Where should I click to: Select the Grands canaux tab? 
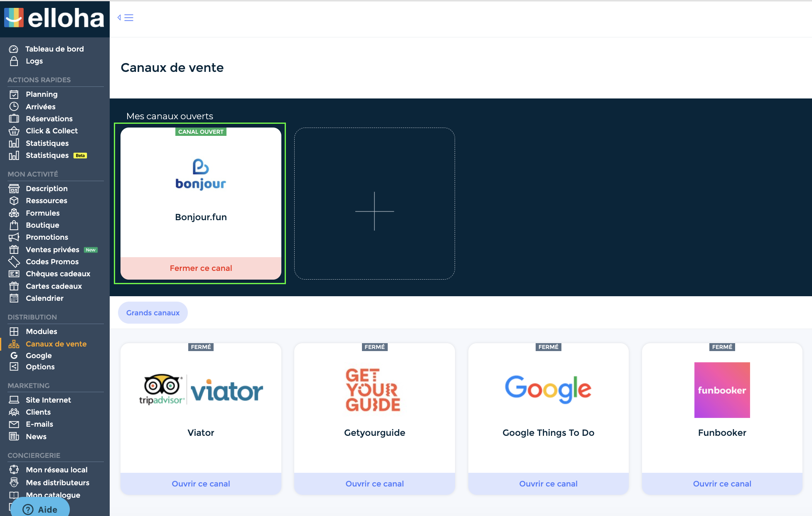coord(153,313)
